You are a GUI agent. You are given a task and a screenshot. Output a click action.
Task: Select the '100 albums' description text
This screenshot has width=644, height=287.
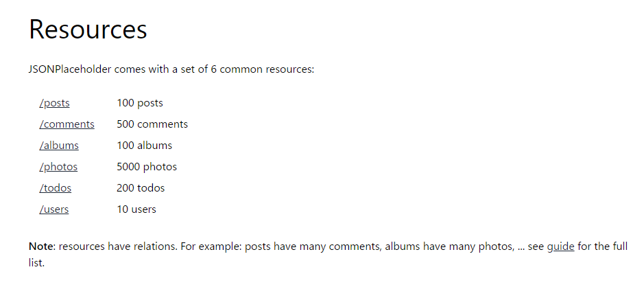tap(144, 146)
